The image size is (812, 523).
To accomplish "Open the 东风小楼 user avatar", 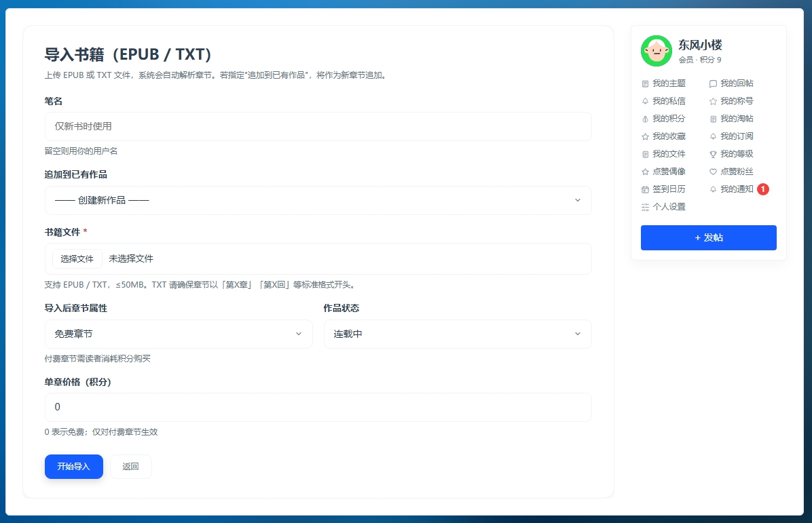I will coord(656,51).
